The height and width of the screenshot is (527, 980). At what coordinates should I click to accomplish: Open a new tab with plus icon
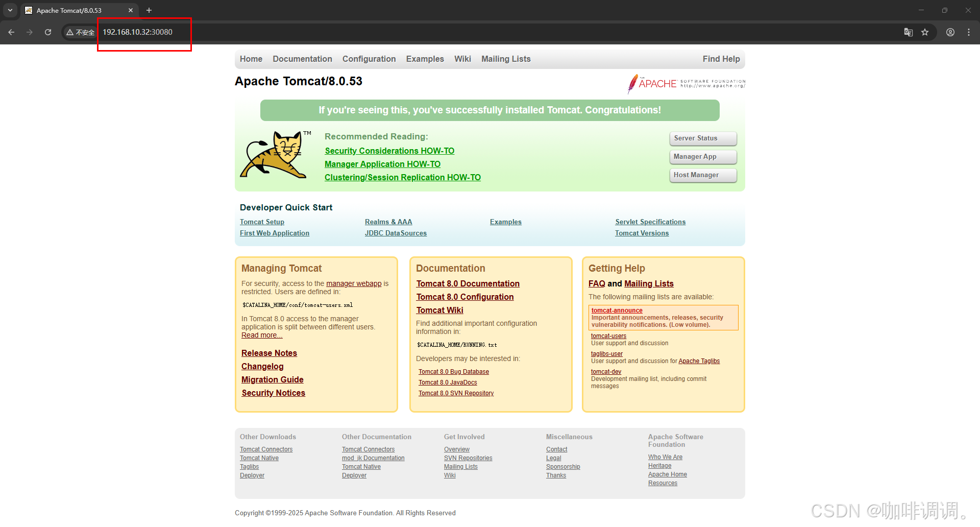[x=149, y=10]
